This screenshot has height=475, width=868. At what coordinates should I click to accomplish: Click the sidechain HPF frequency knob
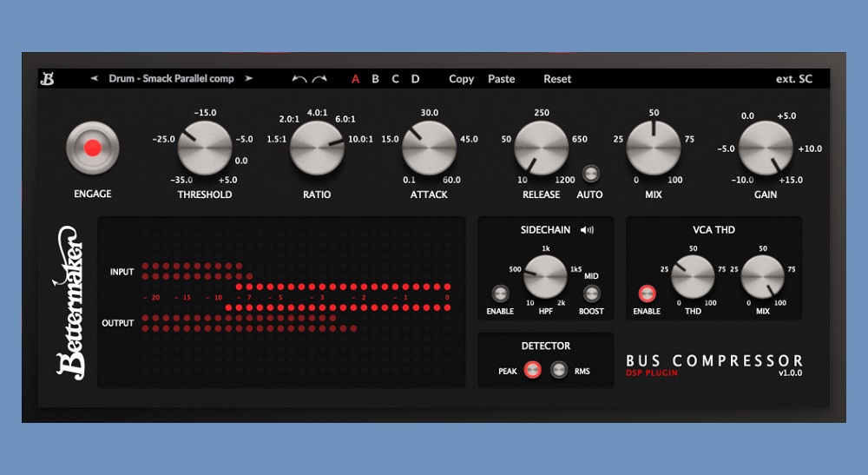545,277
